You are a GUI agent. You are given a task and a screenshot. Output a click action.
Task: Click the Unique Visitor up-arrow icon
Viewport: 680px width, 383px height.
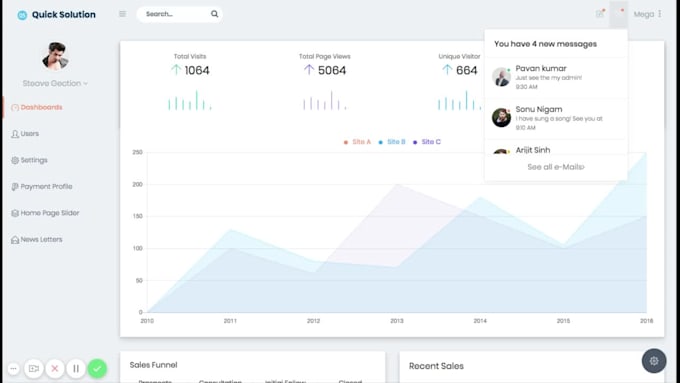point(447,69)
